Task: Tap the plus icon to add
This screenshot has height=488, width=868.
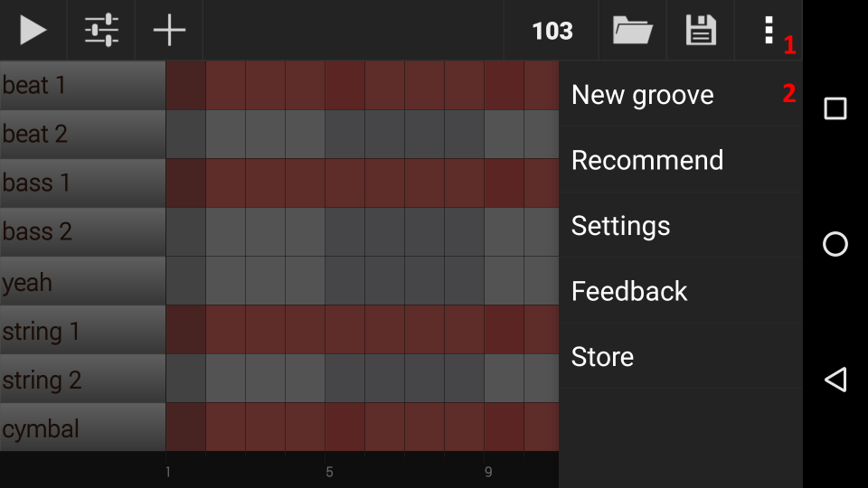Action: 169,30
